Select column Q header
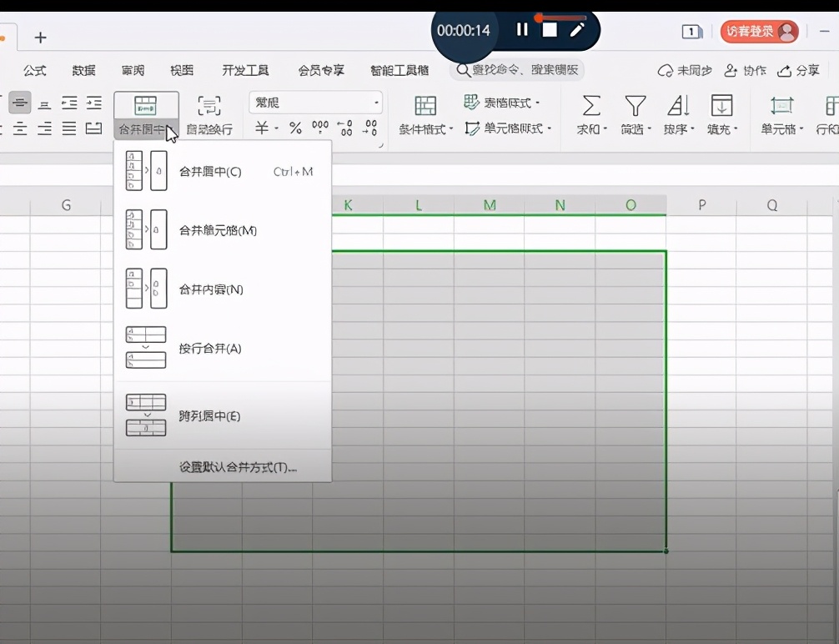Image resolution: width=839 pixels, height=644 pixels. click(771, 205)
